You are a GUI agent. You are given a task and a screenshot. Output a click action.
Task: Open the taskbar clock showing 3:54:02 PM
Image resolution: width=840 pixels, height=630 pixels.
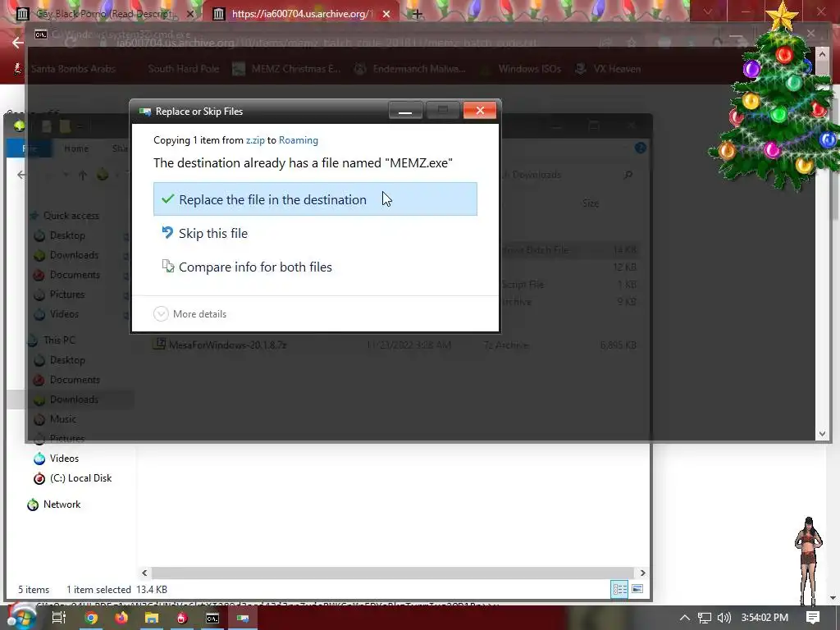765,618
